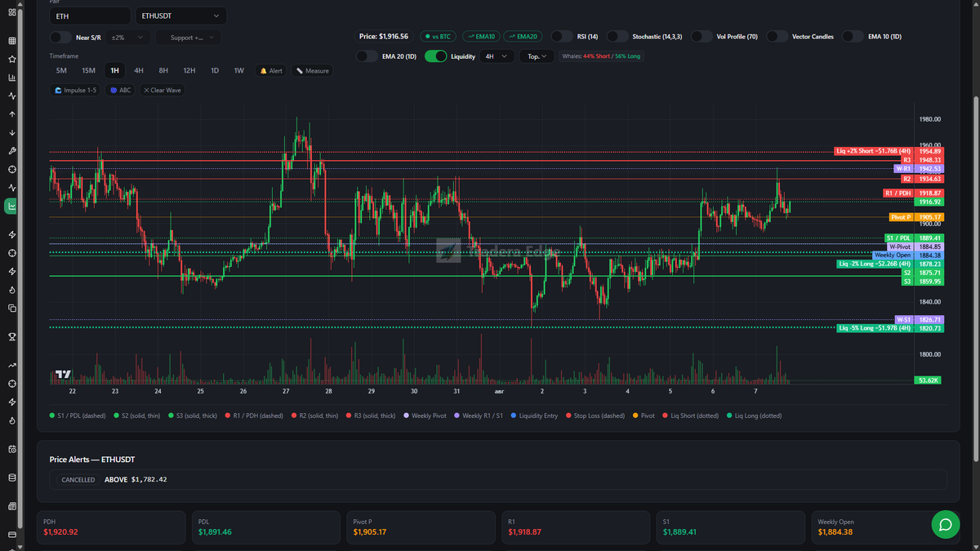Click the round icon in the ABC button
Screen dimensions: 980x551
tap(114, 91)
